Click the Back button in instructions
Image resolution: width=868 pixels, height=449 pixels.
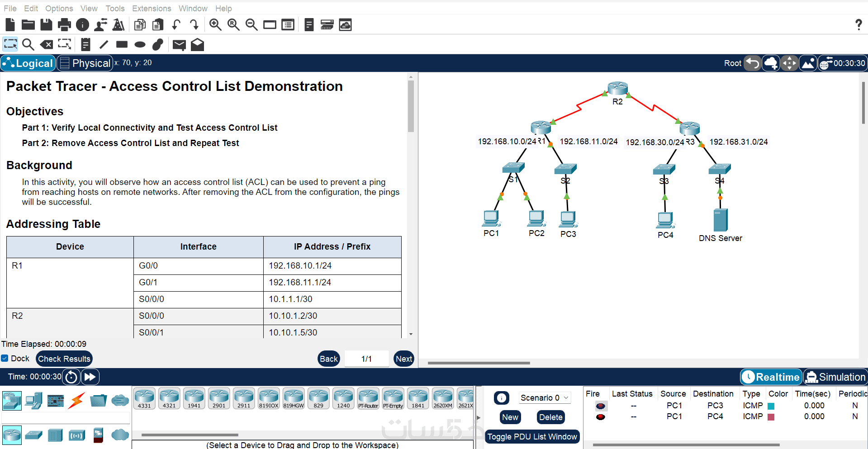tap(329, 359)
